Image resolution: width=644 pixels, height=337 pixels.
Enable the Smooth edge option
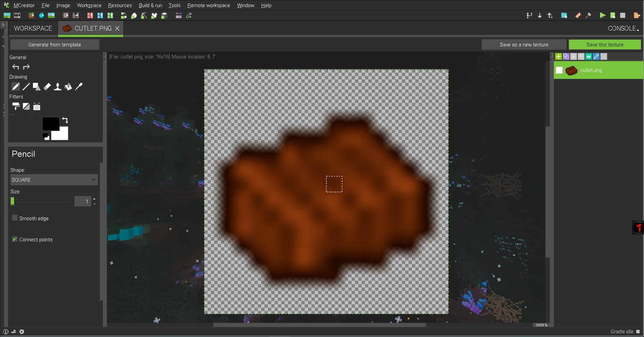pyautogui.click(x=15, y=218)
